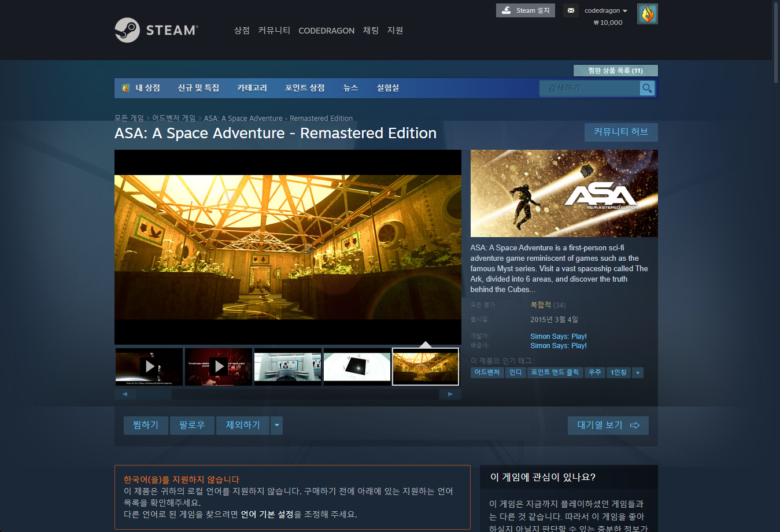Click the 1인칭 tag
The image size is (780, 532).
click(x=619, y=372)
